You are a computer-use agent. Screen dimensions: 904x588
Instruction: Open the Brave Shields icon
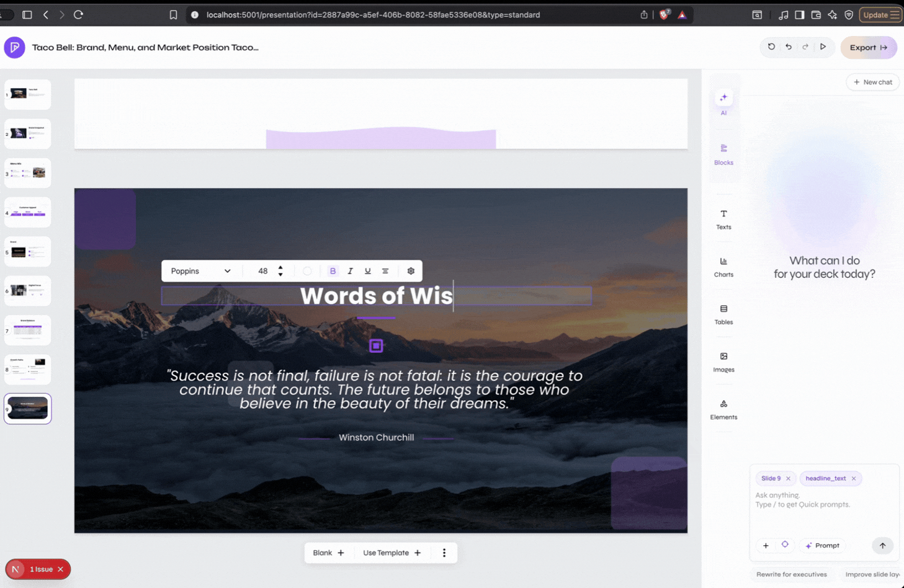[x=665, y=15]
